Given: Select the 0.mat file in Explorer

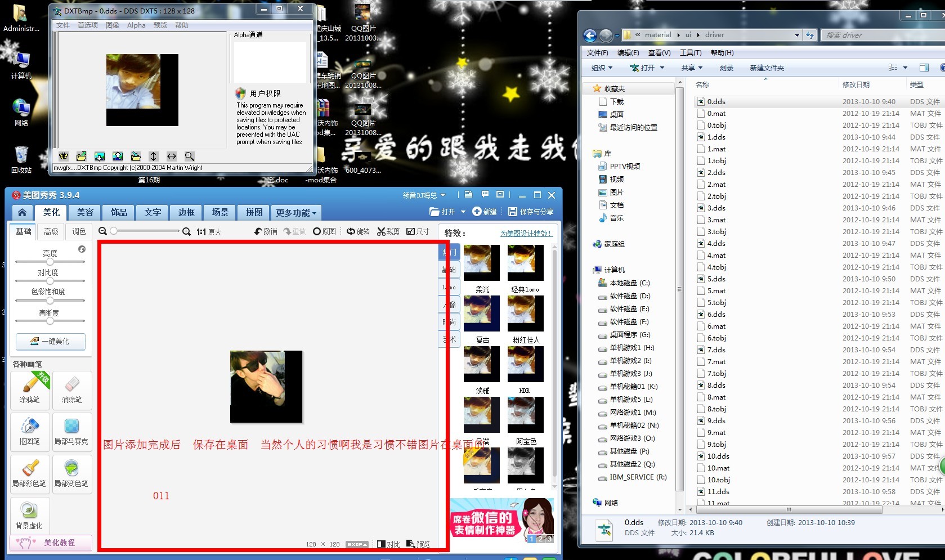Looking at the screenshot, I should click(x=716, y=113).
